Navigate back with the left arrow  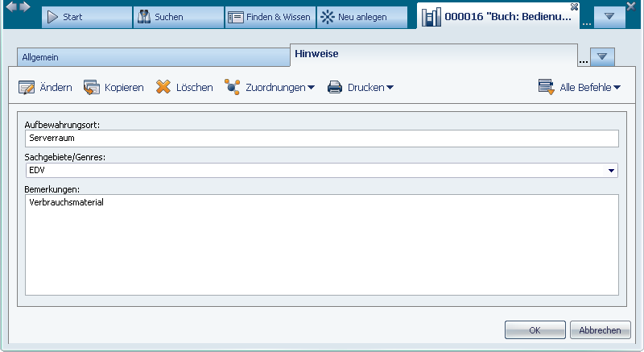tap(11, 6)
